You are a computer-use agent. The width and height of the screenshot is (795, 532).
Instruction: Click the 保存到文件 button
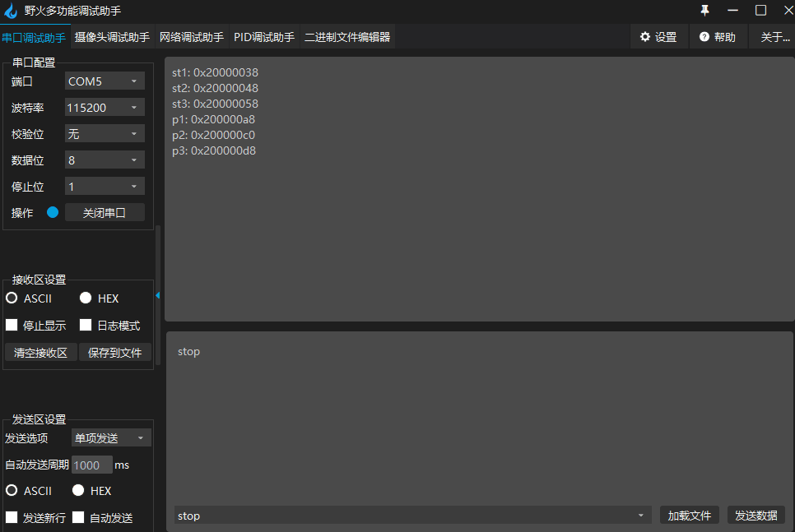click(x=115, y=353)
